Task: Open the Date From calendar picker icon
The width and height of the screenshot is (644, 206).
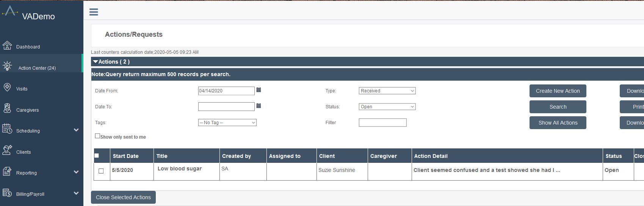Action: pos(259,90)
